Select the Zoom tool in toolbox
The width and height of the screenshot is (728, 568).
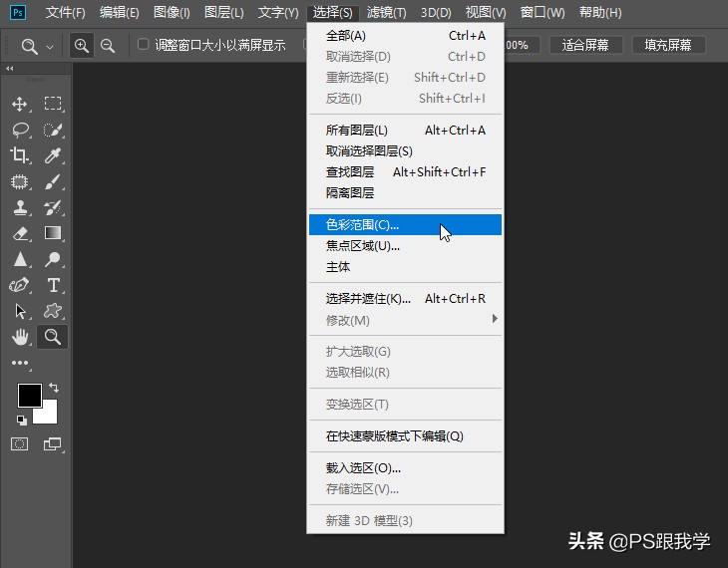pos(53,337)
